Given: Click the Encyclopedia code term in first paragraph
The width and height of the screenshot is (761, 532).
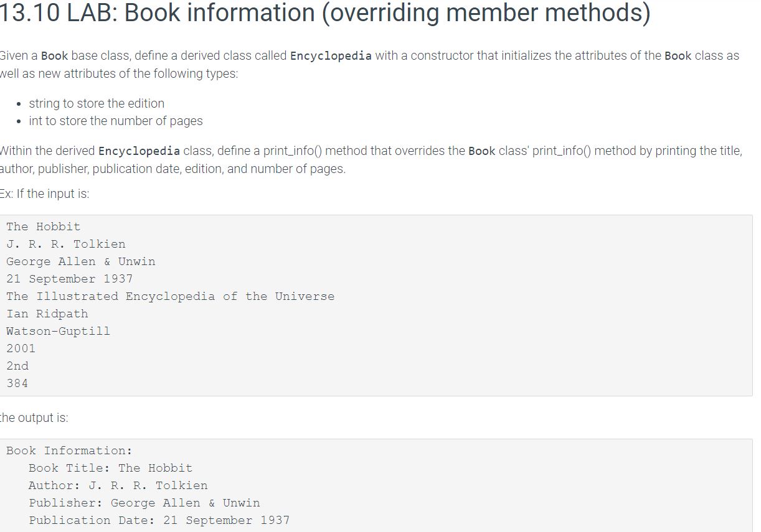Looking at the screenshot, I should click(331, 55).
